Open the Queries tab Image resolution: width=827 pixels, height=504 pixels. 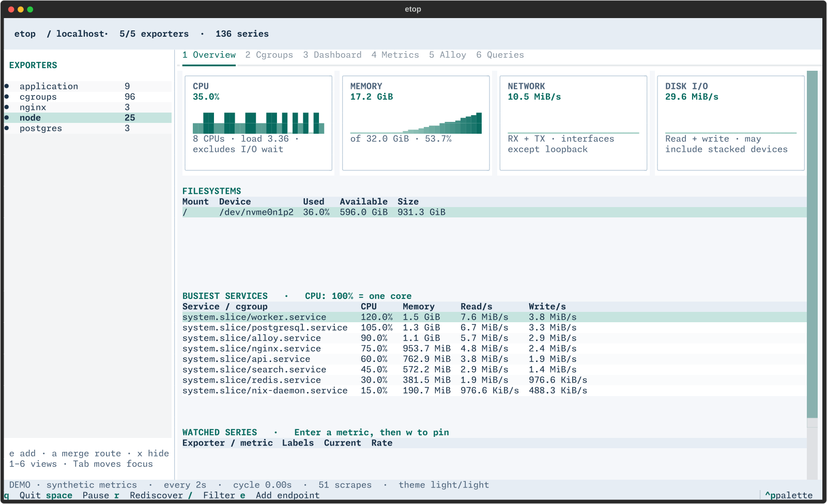(x=500, y=55)
